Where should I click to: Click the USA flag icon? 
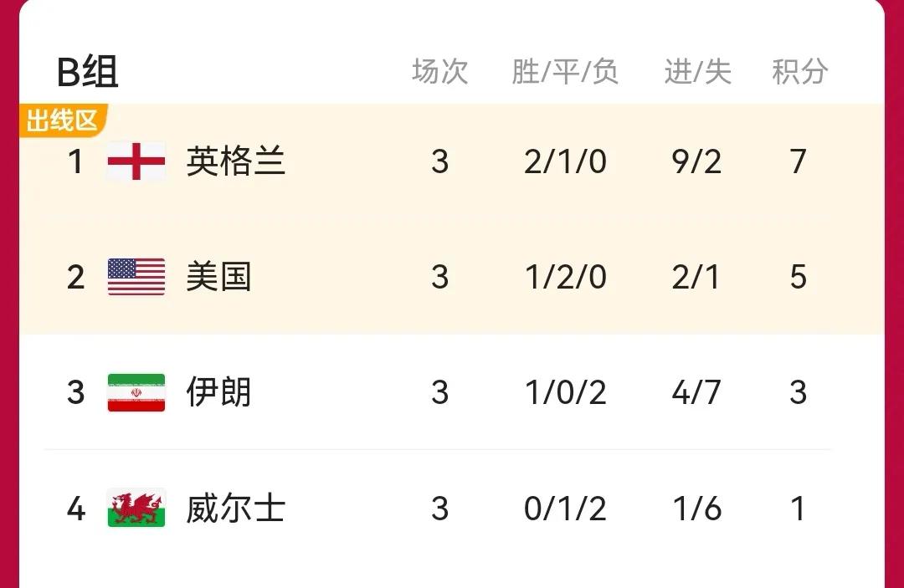click(x=136, y=277)
